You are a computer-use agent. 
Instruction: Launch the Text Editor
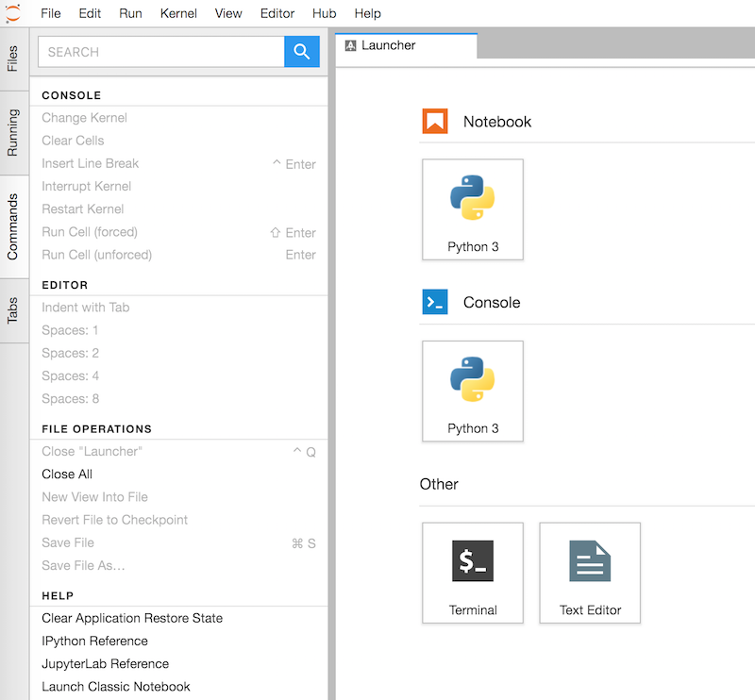click(x=590, y=573)
